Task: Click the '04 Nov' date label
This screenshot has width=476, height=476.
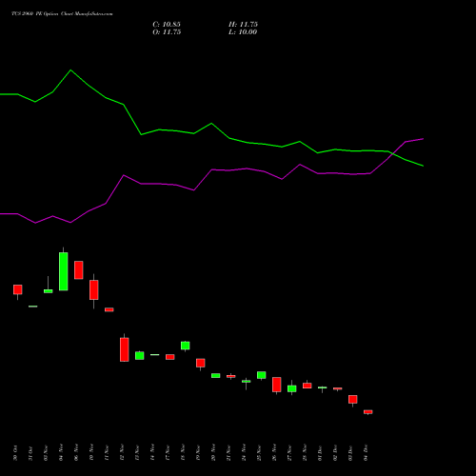Action: pyautogui.click(x=61, y=453)
